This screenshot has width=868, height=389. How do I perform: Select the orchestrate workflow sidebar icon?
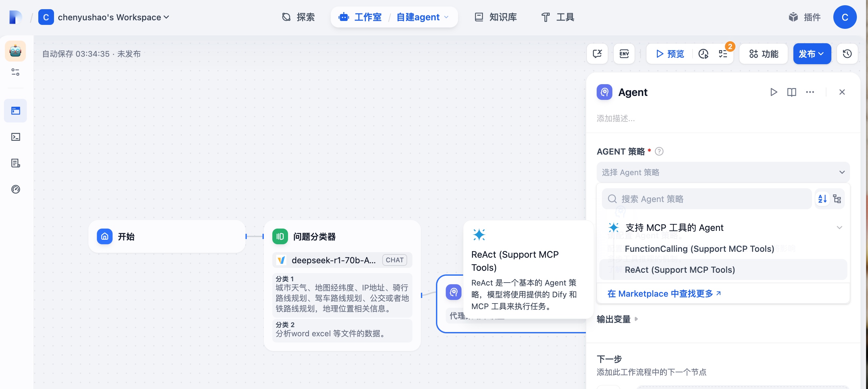point(15,111)
